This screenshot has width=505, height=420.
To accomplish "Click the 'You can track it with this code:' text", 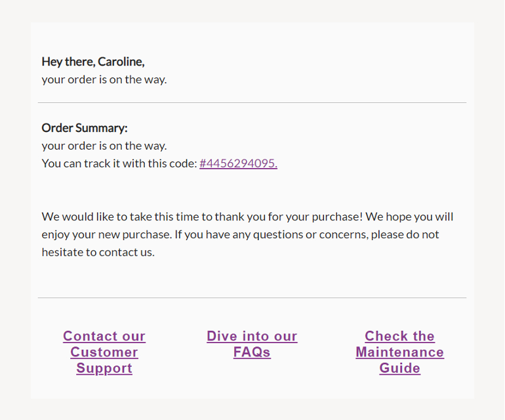I will [x=119, y=163].
